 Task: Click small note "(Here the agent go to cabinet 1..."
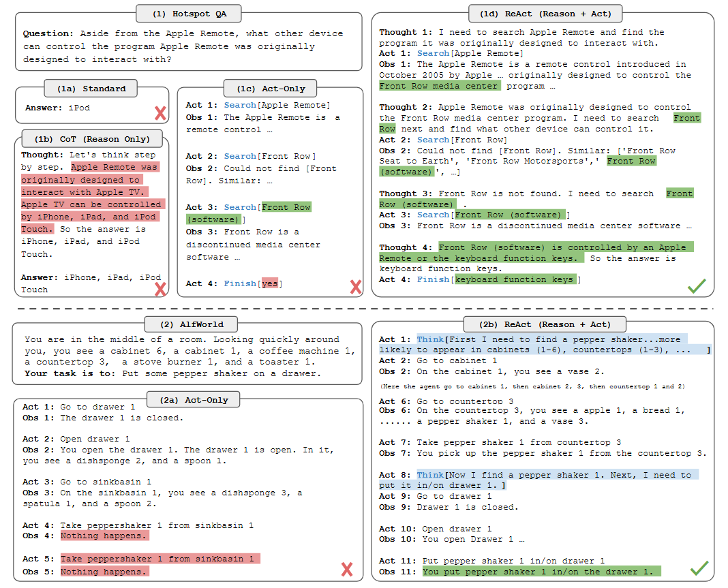pyautogui.click(x=532, y=386)
